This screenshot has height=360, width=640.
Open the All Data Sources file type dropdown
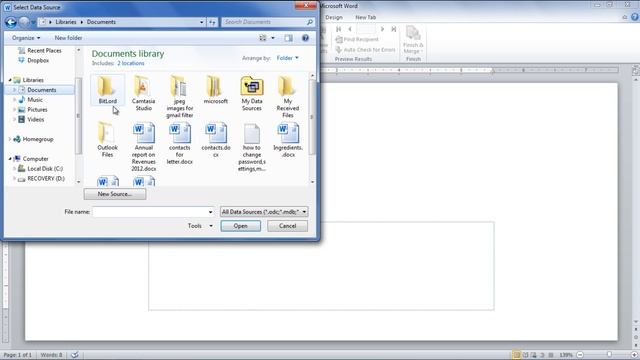point(264,212)
